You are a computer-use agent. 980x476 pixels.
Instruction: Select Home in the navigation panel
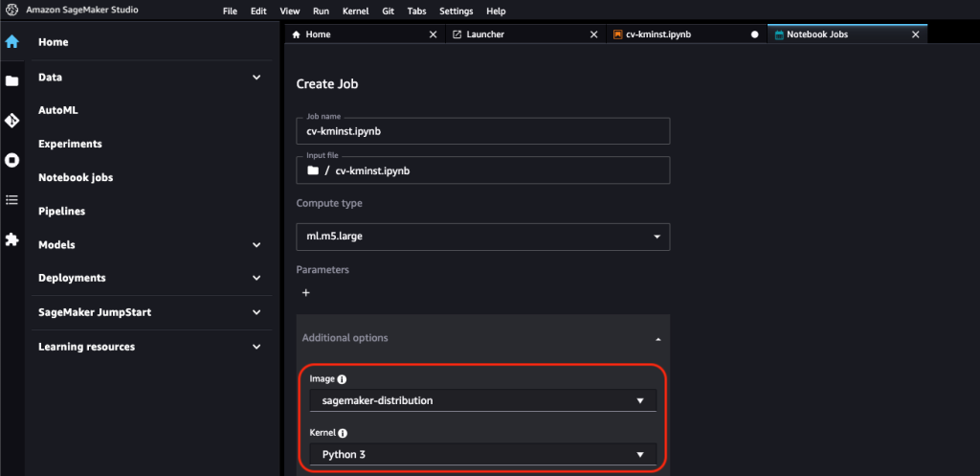point(54,42)
